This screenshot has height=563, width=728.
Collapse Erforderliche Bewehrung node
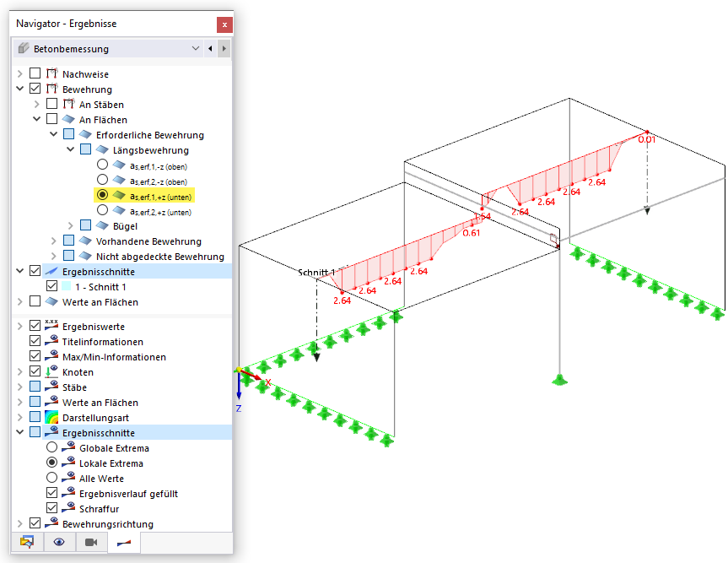pos(53,134)
